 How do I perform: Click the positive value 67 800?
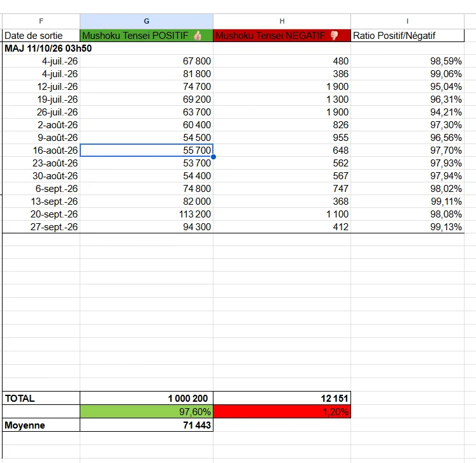(147, 61)
